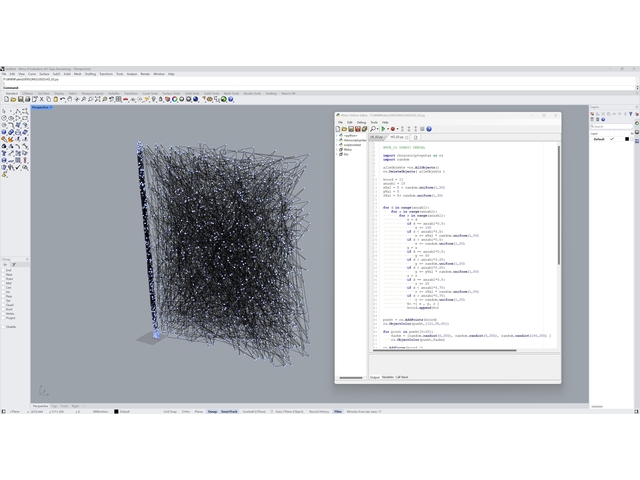Switch to the Top viewport tab
Image resolution: width=640 pixels, height=480 pixels.
(54, 406)
